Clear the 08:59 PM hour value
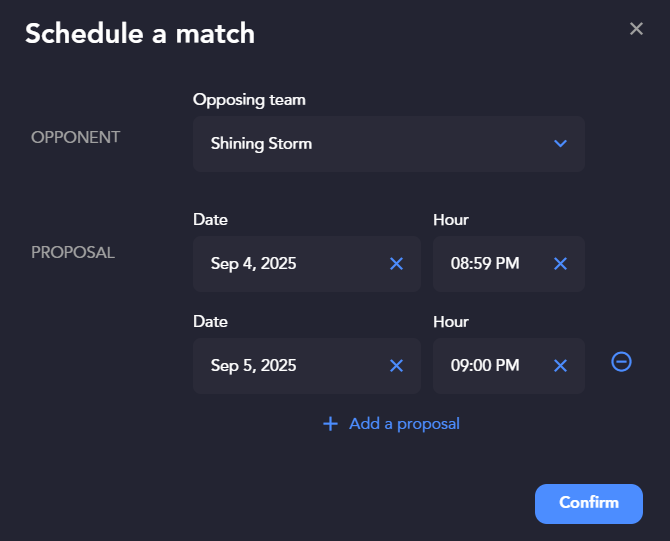 tap(560, 264)
